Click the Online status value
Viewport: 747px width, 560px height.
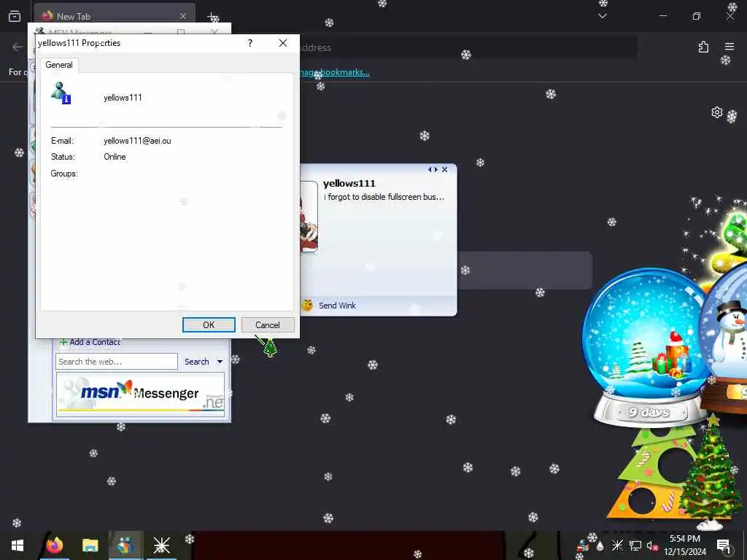[x=115, y=157]
